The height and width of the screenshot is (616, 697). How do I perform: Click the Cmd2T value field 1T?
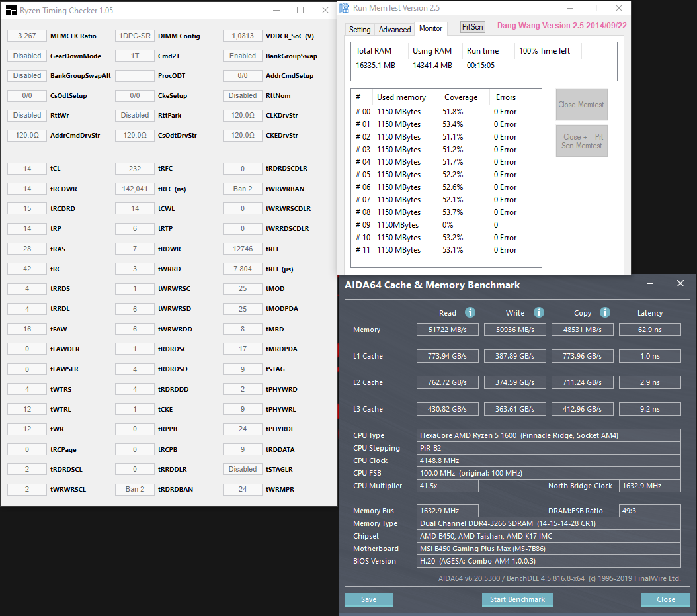135,56
